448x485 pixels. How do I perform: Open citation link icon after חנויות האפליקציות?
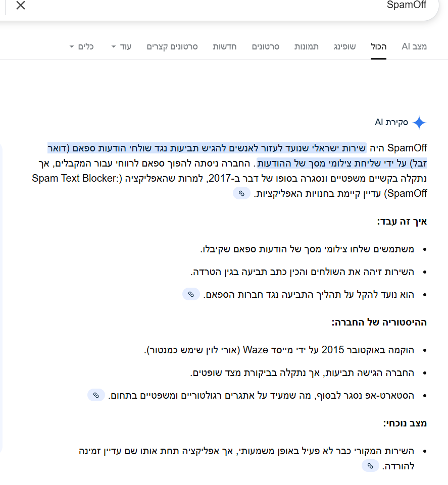click(241, 193)
